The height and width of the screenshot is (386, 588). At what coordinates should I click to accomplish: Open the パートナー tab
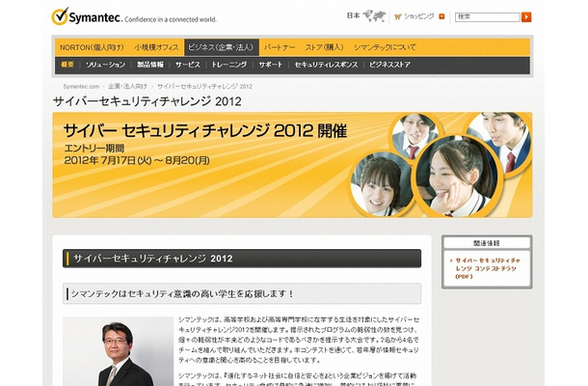click(x=280, y=47)
